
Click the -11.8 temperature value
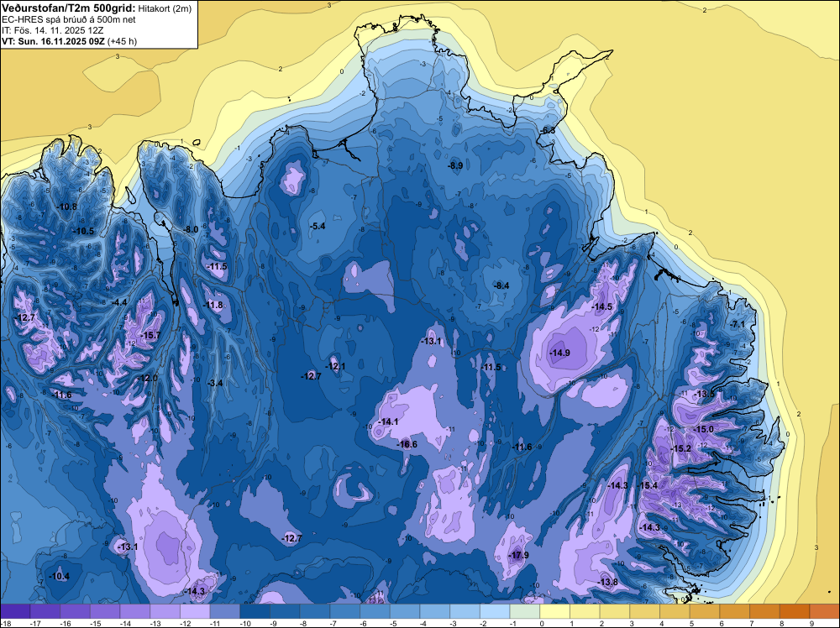213,305
